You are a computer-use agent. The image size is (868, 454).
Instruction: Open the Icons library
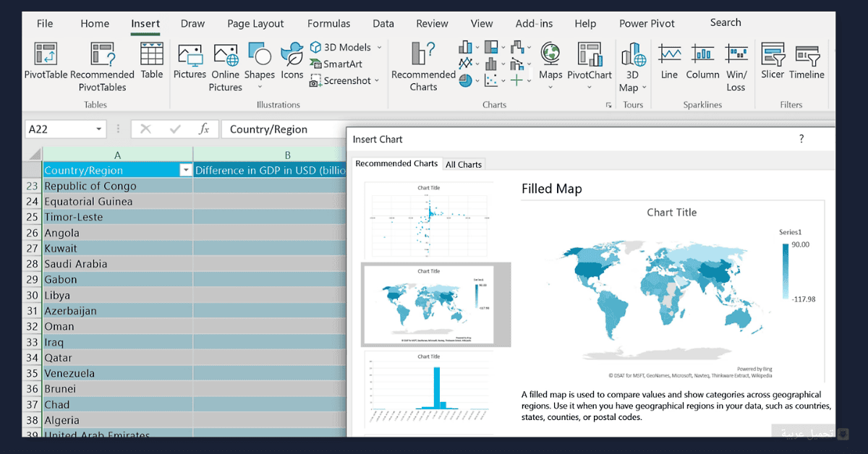pyautogui.click(x=292, y=61)
